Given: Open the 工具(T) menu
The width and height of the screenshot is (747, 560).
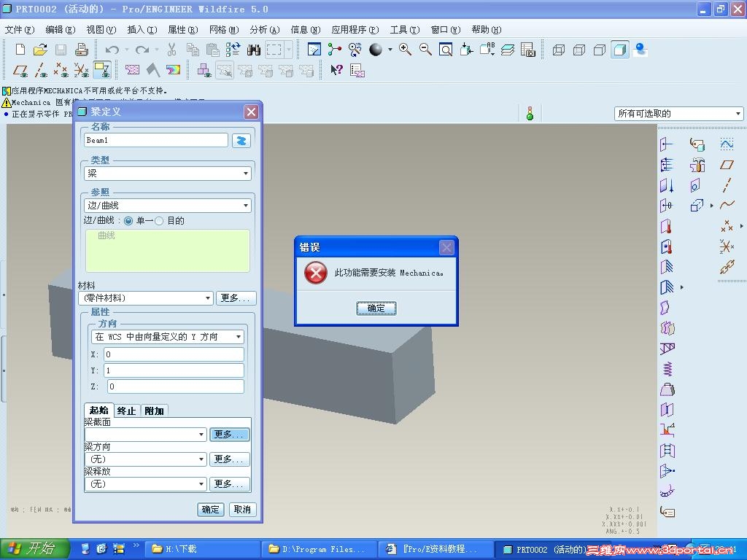Looking at the screenshot, I should click(x=405, y=29).
